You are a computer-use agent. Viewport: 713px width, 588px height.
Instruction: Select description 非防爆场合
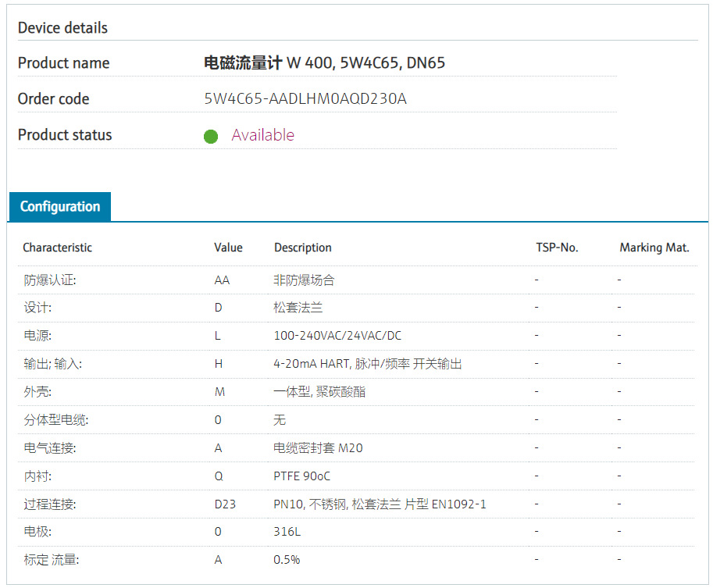point(304,280)
